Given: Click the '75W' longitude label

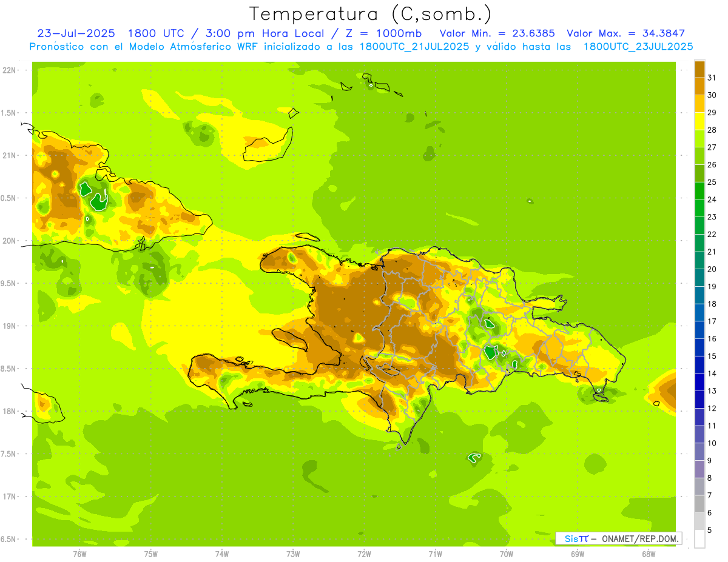Looking at the screenshot, I should tap(150, 553).
